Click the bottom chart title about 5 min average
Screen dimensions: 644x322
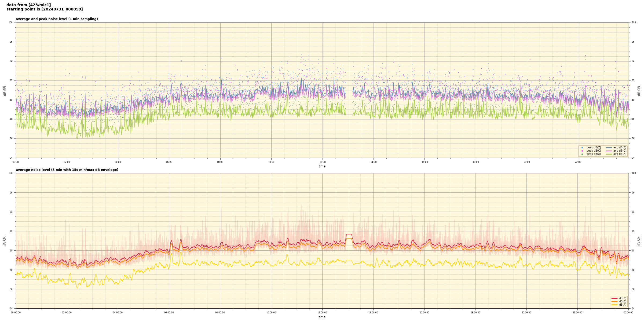(x=67, y=170)
